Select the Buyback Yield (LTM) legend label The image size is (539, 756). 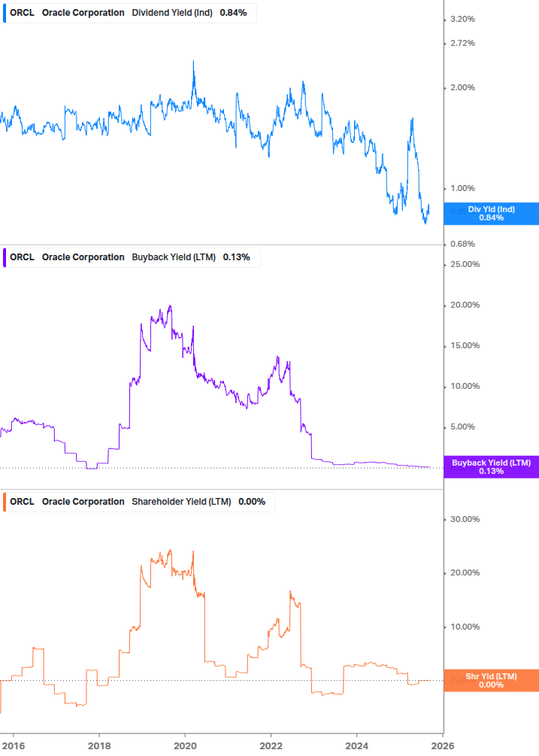174,257
